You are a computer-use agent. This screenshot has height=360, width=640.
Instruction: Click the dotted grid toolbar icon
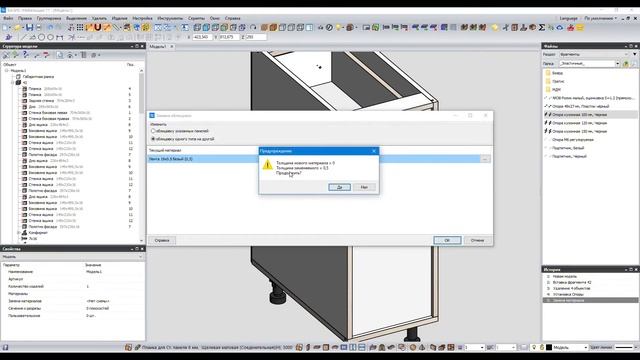click(x=80, y=28)
